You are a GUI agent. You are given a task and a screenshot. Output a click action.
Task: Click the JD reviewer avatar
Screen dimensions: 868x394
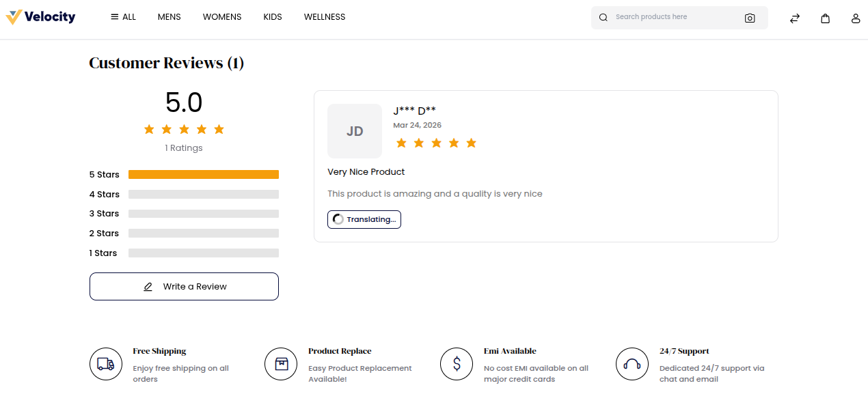pyautogui.click(x=355, y=131)
